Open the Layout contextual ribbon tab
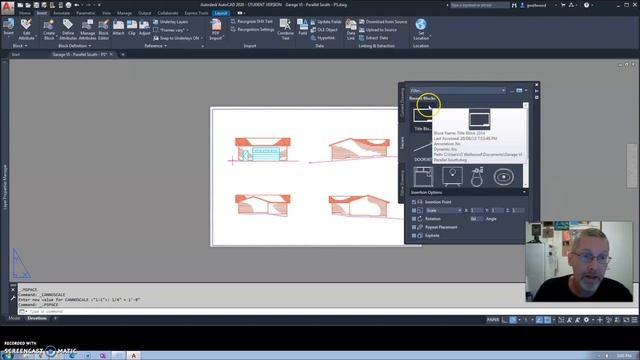This screenshot has width=640, height=360. pos(221,13)
